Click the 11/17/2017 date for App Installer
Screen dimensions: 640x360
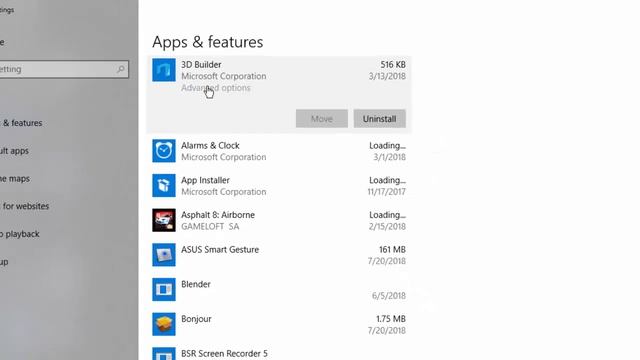(x=387, y=191)
